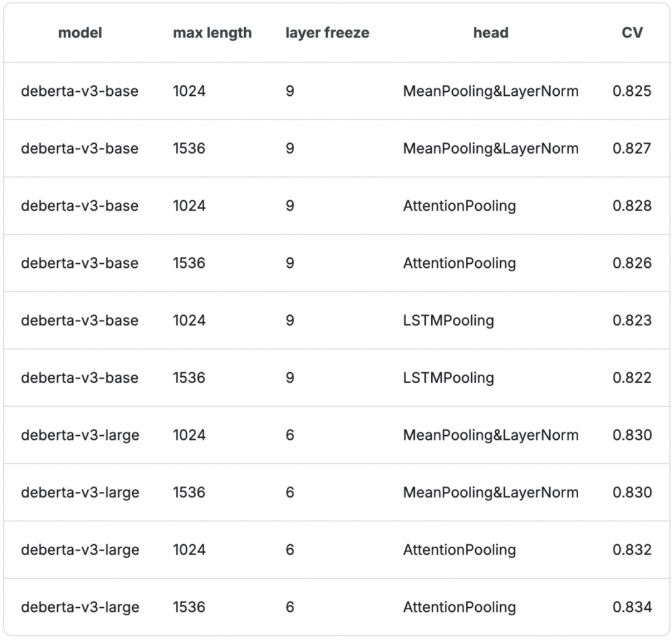Click first deberta-v3-large model cell

(79, 435)
